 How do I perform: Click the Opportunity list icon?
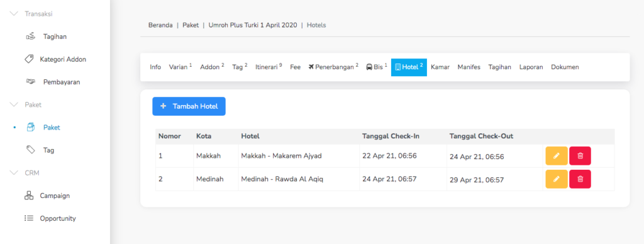pos(29,219)
